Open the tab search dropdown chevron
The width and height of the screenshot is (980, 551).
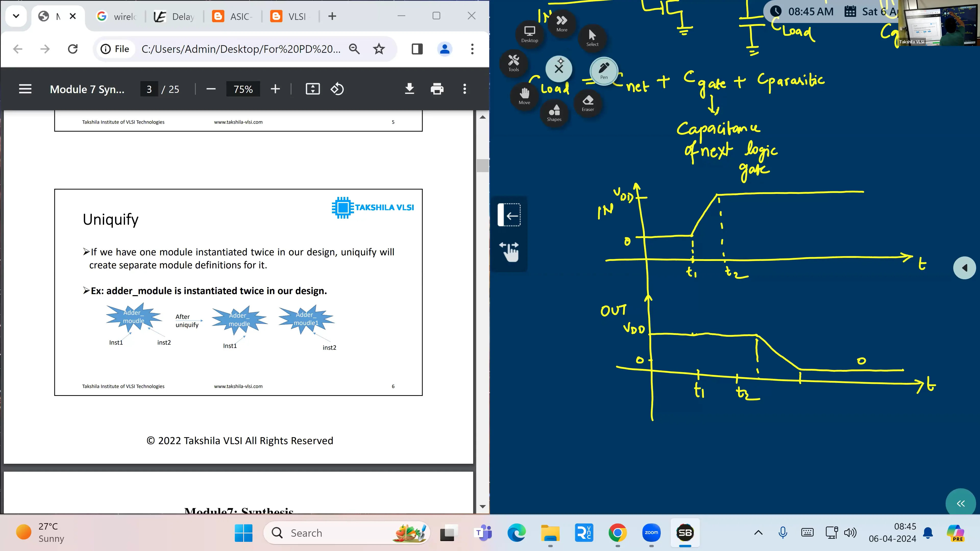tap(16, 16)
